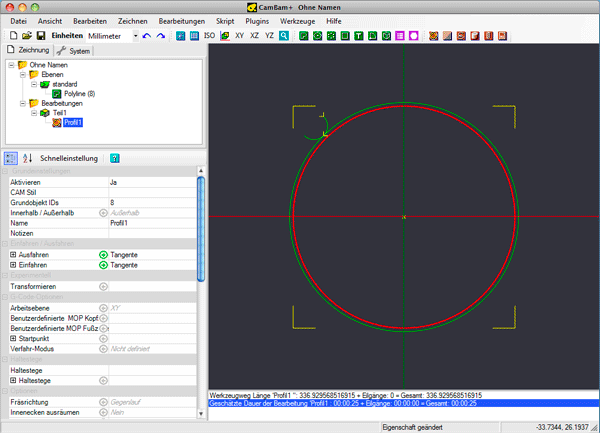Collapse the Ebenen tree node
The image size is (600, 433).
click(22, 74)
